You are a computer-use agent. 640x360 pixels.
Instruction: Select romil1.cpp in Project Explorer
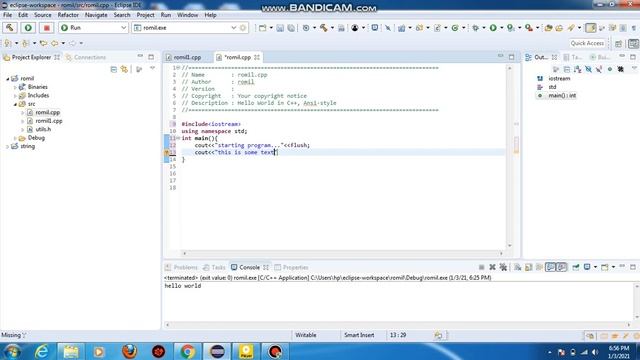49,121
